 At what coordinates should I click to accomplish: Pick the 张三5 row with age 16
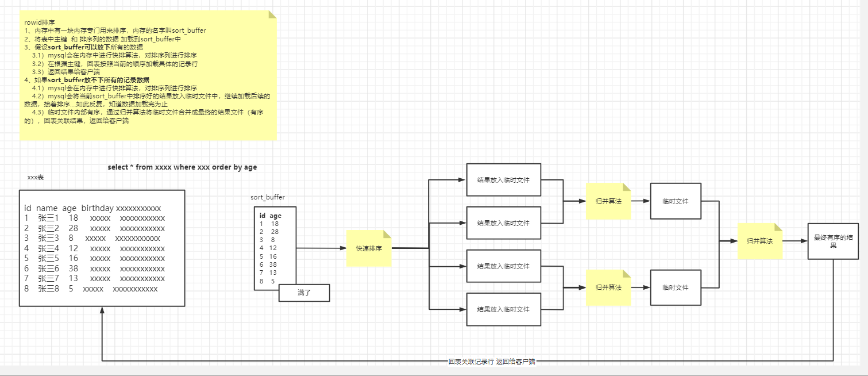coord(94,258)
